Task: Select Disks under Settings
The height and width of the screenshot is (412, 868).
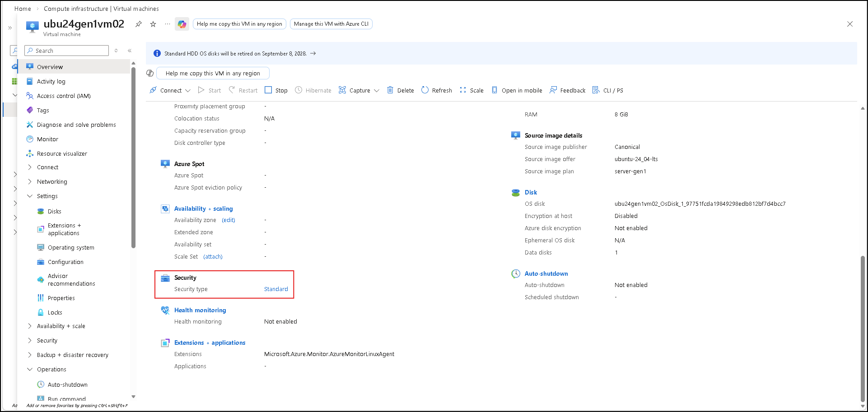Action: tap(54, 212)
